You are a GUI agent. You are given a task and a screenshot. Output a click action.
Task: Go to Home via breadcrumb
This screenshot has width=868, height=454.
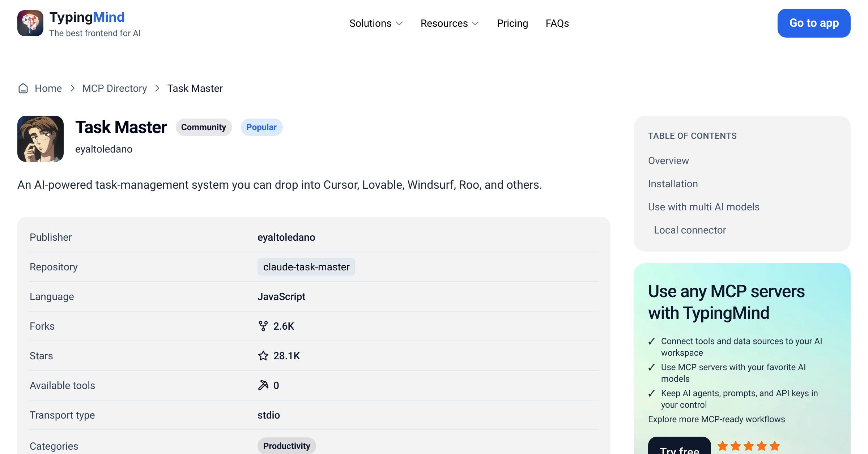(48, 88)
